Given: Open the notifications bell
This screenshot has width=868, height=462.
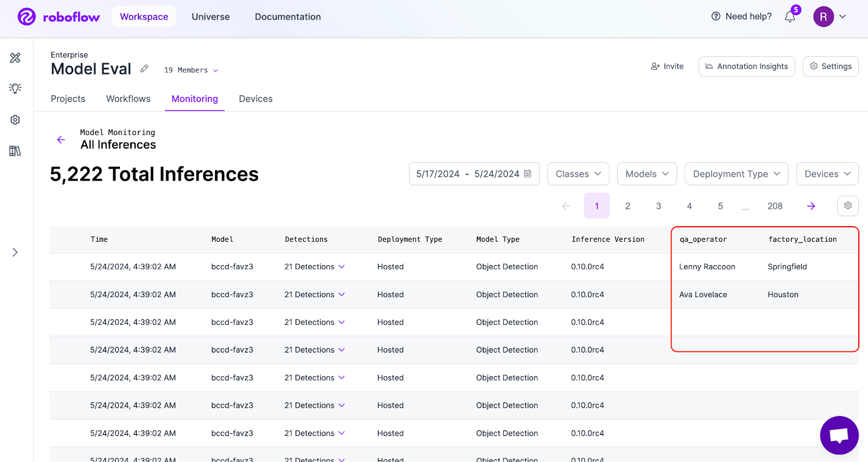Looking at the screenshot, I should [x=790, y=17].
